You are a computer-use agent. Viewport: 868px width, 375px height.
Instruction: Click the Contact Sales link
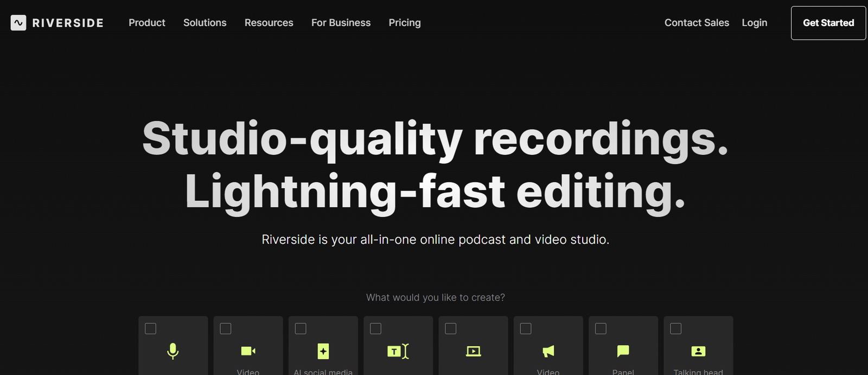coord(697,23)
